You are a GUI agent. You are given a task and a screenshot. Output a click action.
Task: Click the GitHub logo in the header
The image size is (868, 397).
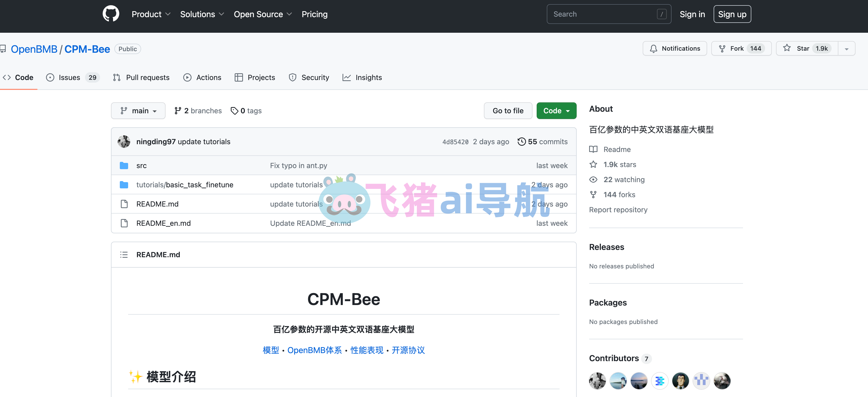coord(110,14)
